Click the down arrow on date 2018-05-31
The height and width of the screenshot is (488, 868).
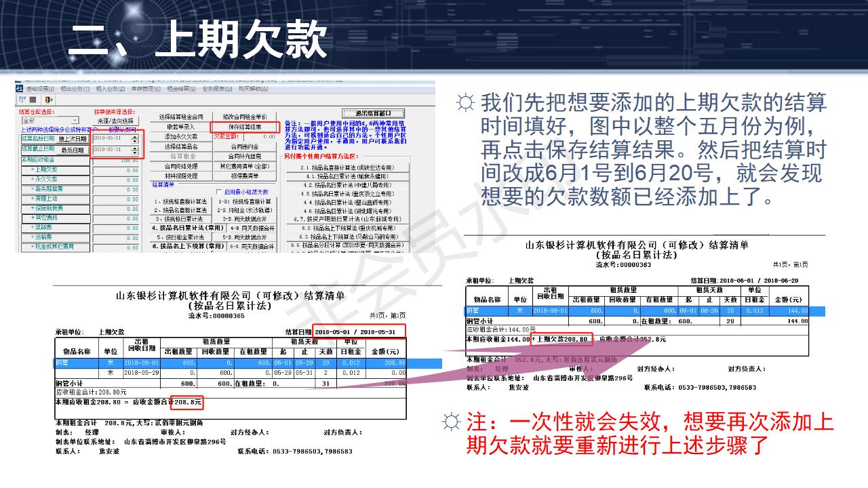[134, 153]
